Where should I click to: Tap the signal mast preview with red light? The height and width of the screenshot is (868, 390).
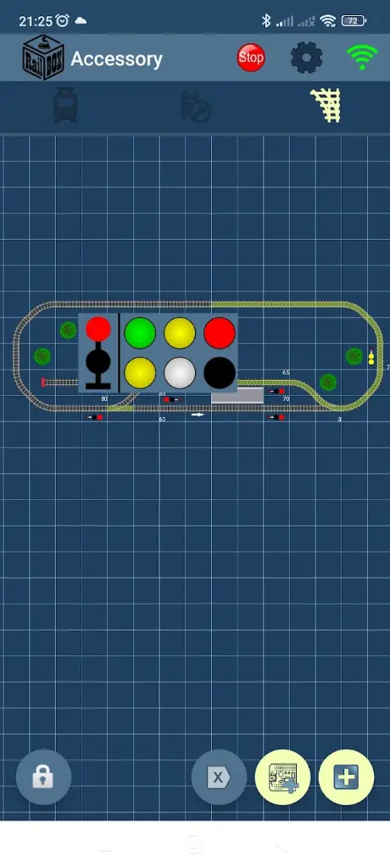tap(98, 353)
